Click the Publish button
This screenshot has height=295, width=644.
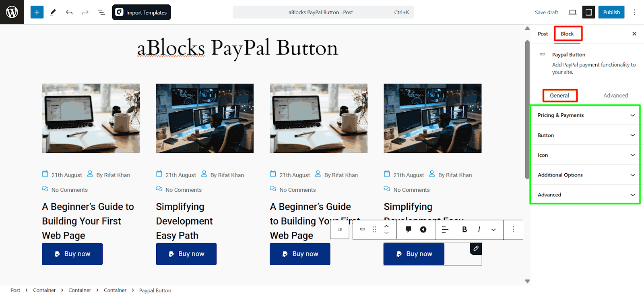pyautogui.click(x=611, y=12)
